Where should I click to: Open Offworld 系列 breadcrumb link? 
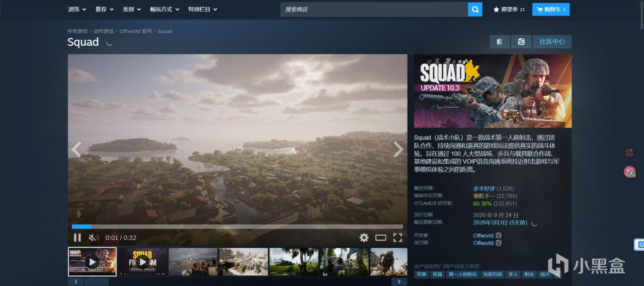[135, 31]
